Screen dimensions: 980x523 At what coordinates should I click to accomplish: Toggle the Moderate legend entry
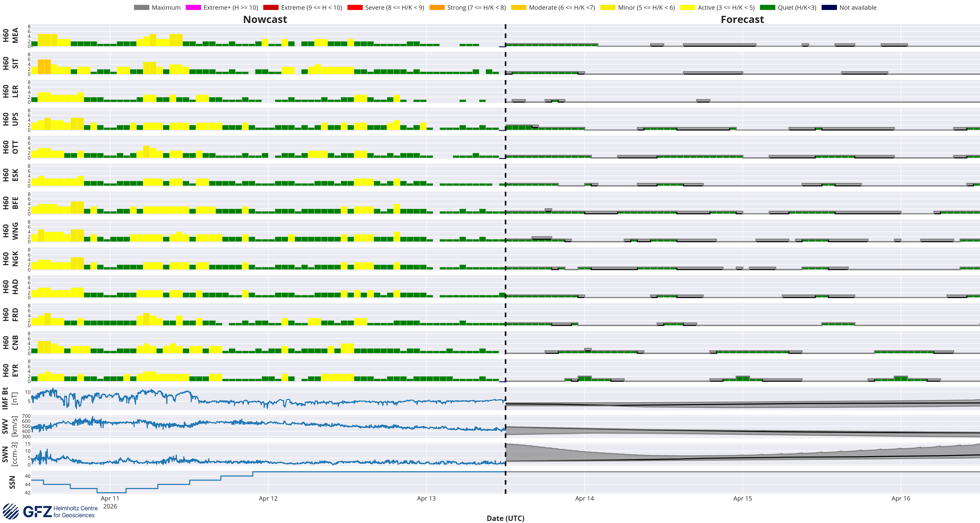coord(553,8)
